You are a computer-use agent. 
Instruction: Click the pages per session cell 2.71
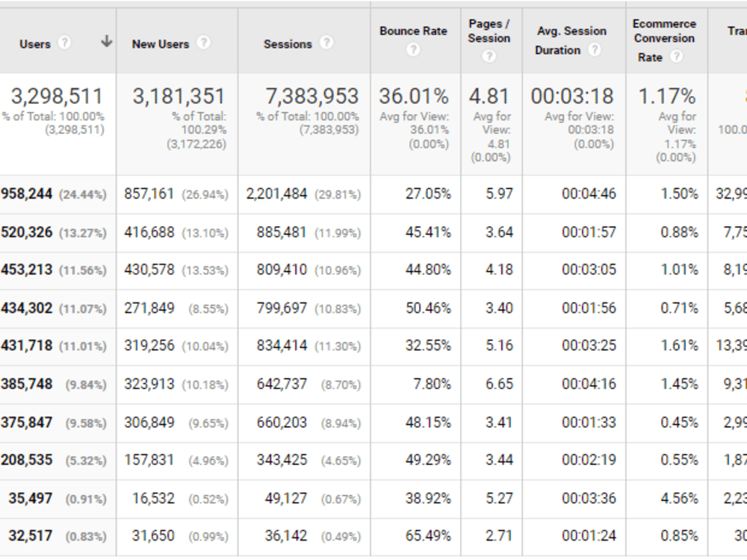[499, 535]
